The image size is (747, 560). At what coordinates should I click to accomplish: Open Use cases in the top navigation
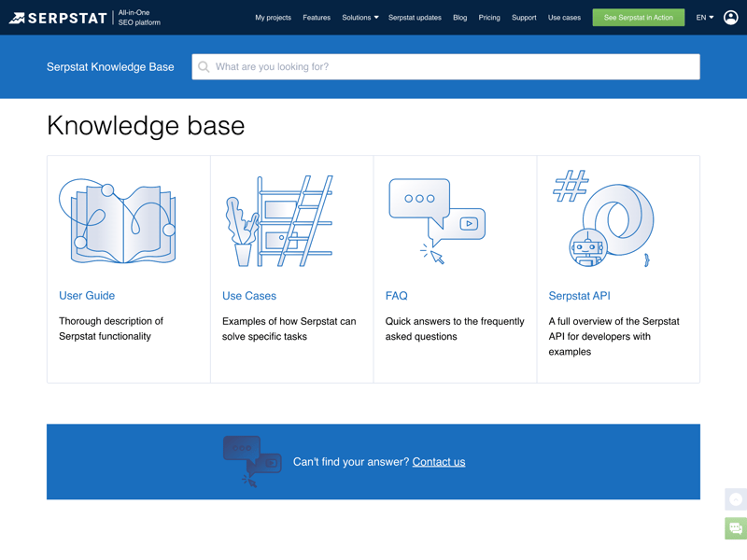tap(564, 18)
